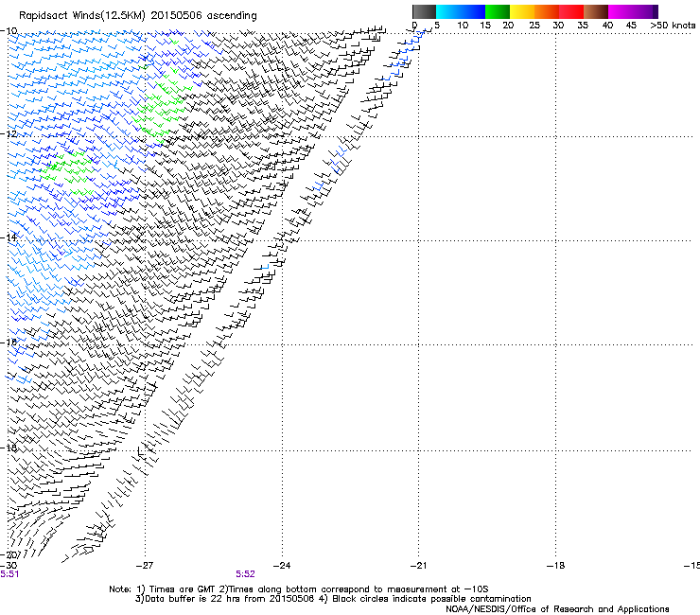Image resolution: width=700 pixels, height=615 pixels.
Task: Click the '-24' longitude label
Action: (282, 566)
